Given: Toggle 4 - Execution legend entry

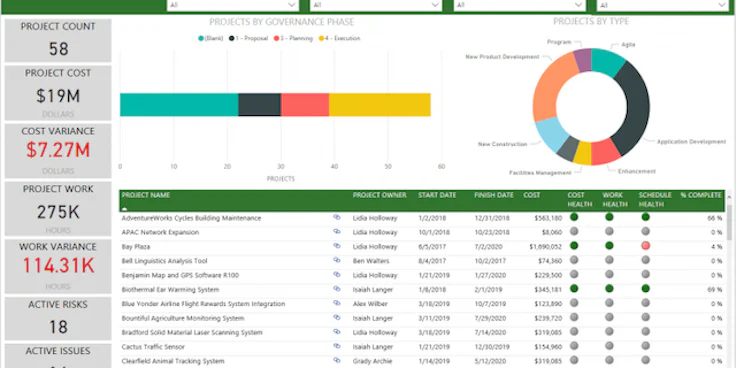Looking at the screenshot, I should click(339, 38).
